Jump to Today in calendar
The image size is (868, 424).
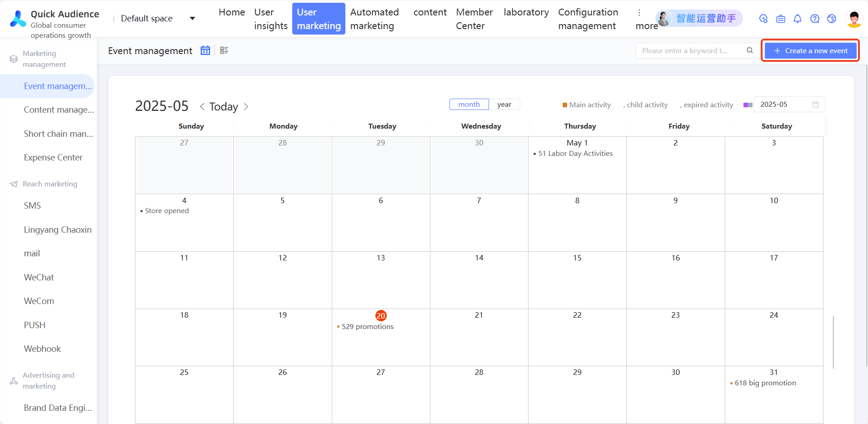(224, 107)
